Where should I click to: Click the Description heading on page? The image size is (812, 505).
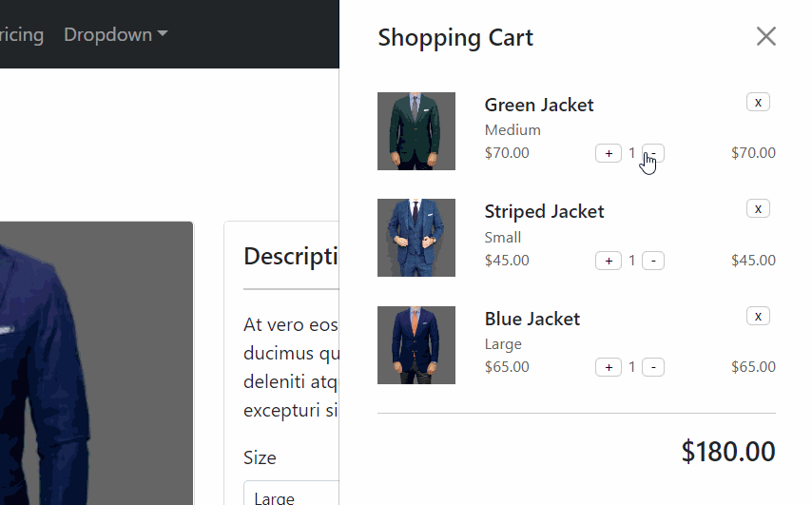(291, 257)
